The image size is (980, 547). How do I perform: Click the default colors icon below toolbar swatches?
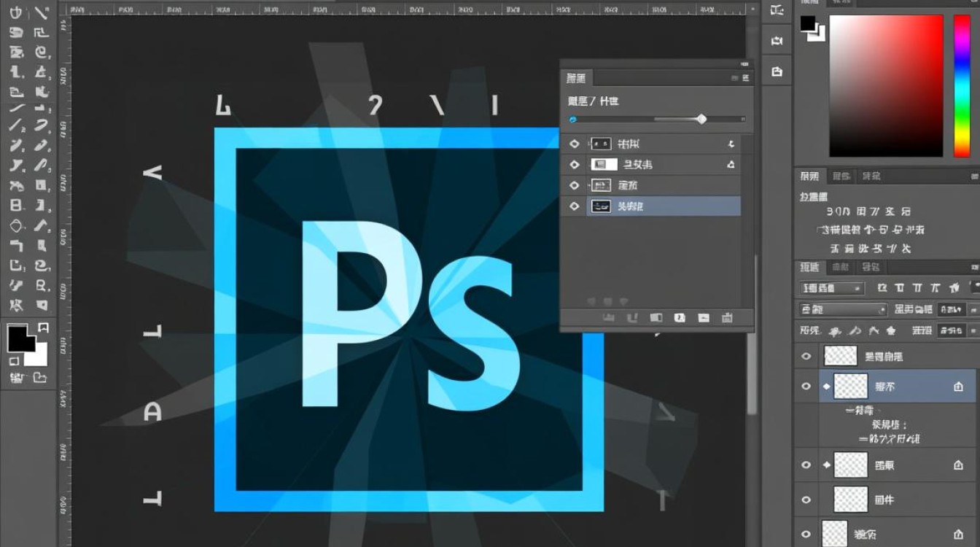pyautogui.click(x=13, y=361)
